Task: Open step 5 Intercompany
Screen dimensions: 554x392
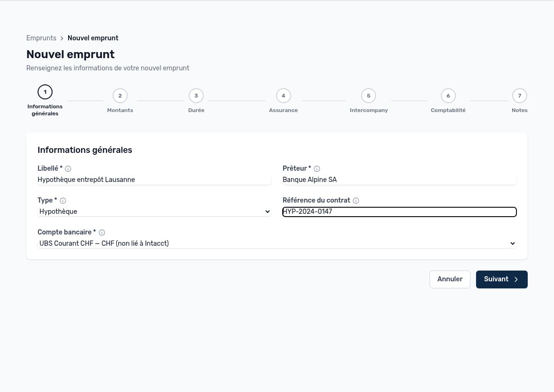Action: [369, 101]
